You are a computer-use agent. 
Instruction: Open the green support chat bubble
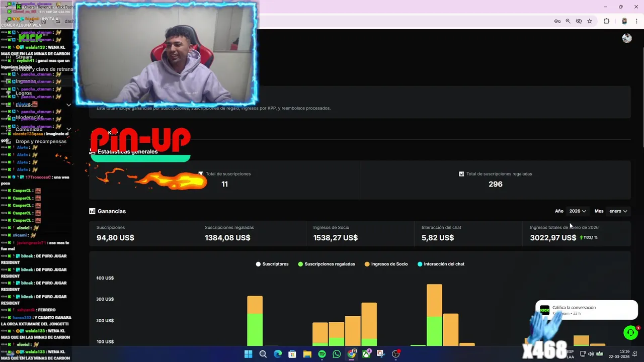coord(630,332)
